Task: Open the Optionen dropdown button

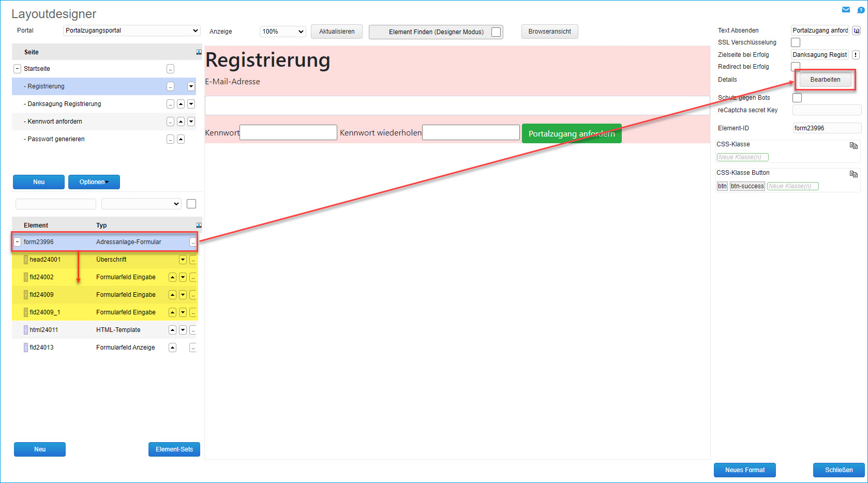Action: pos(94,182)
